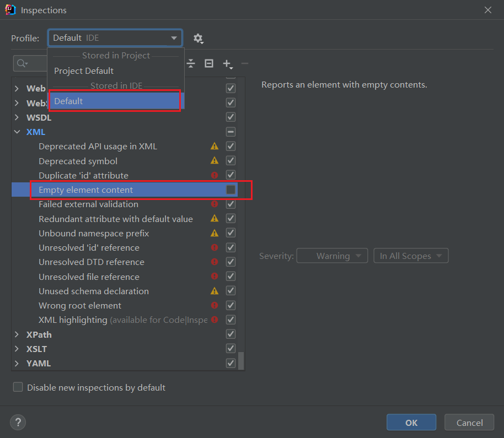Click error icon beside Wrong root element
The image size is (504, 438).
(215, 305)
